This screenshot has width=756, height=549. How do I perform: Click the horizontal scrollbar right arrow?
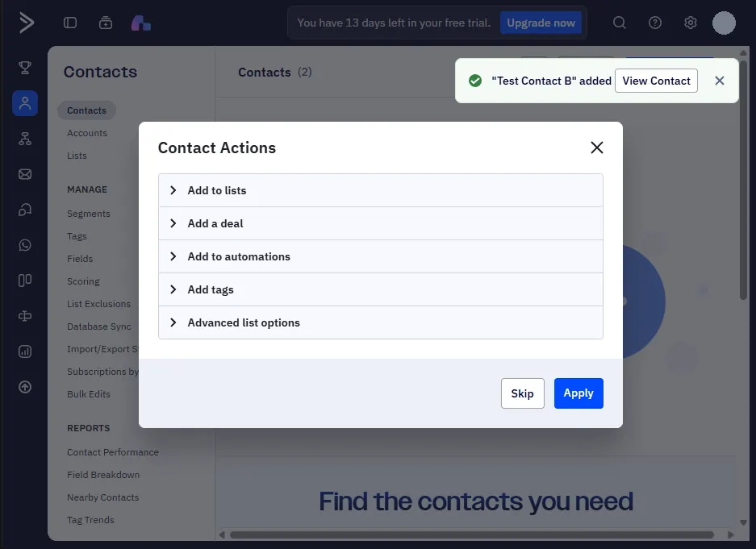tap(730, 534)
